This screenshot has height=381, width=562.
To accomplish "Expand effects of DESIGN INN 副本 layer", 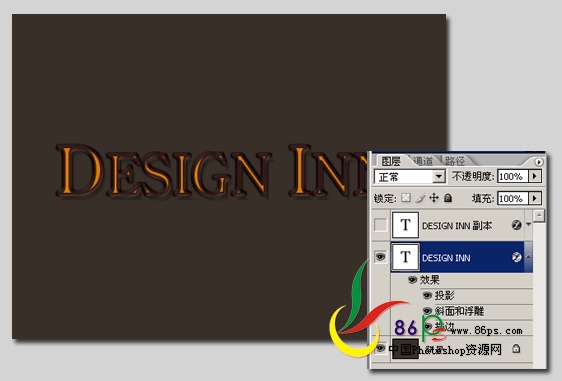I will (529, 225).
